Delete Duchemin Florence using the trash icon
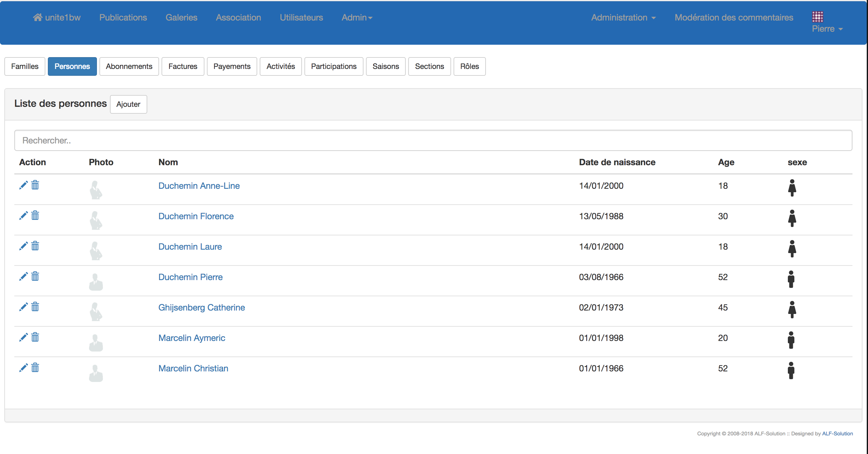 35,216
